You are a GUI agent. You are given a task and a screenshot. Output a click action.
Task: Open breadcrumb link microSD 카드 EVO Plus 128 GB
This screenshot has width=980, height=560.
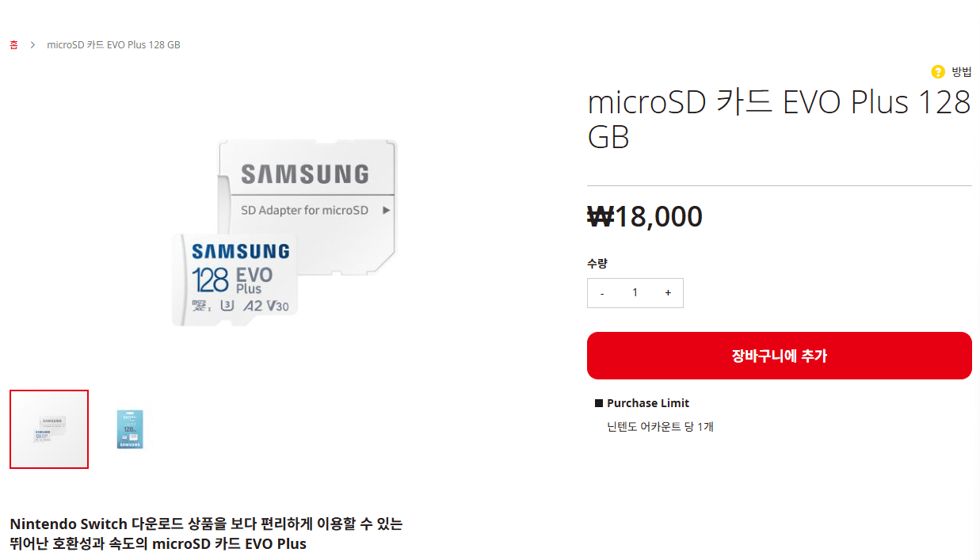point(113,44)
